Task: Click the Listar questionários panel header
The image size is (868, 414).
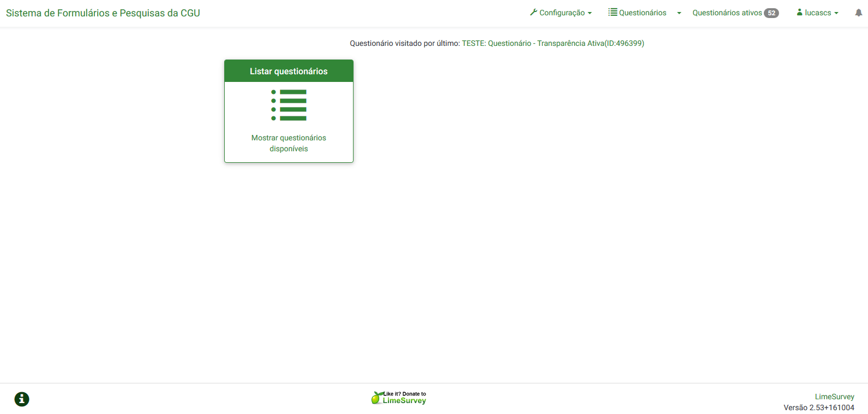Action: (289, 71)
